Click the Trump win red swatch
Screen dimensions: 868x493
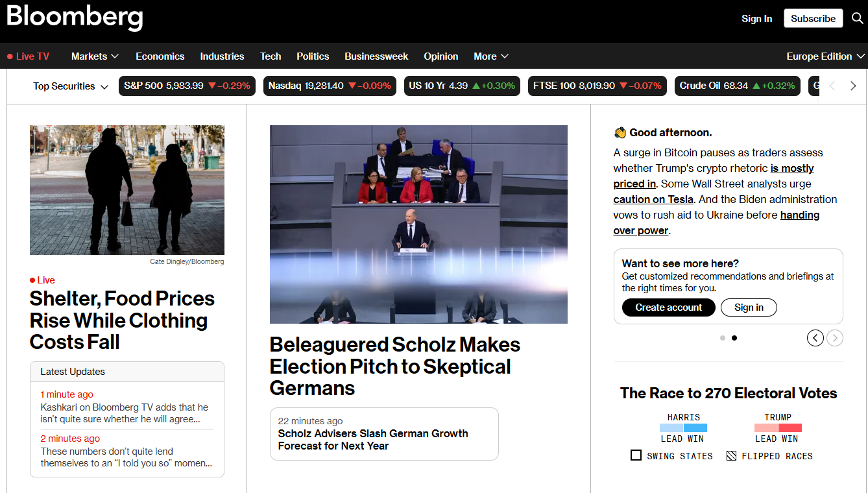point(790,428)
